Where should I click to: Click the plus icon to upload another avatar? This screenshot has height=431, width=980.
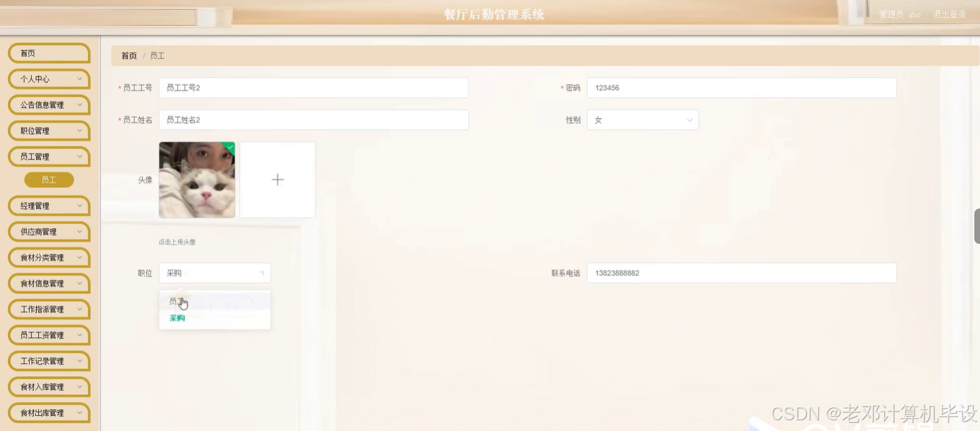point(277,180)
